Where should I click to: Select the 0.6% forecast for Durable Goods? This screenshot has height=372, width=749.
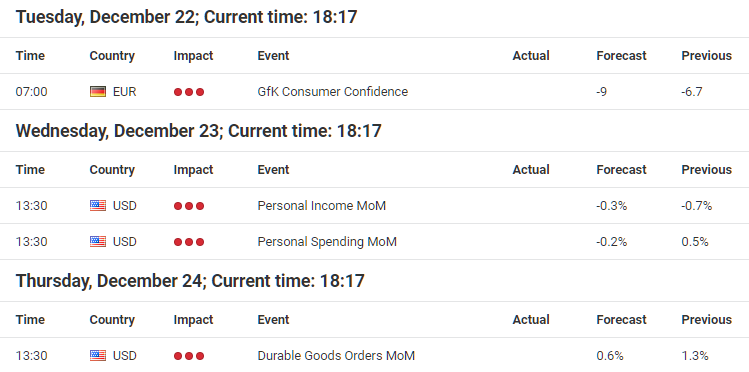(610, 356)
